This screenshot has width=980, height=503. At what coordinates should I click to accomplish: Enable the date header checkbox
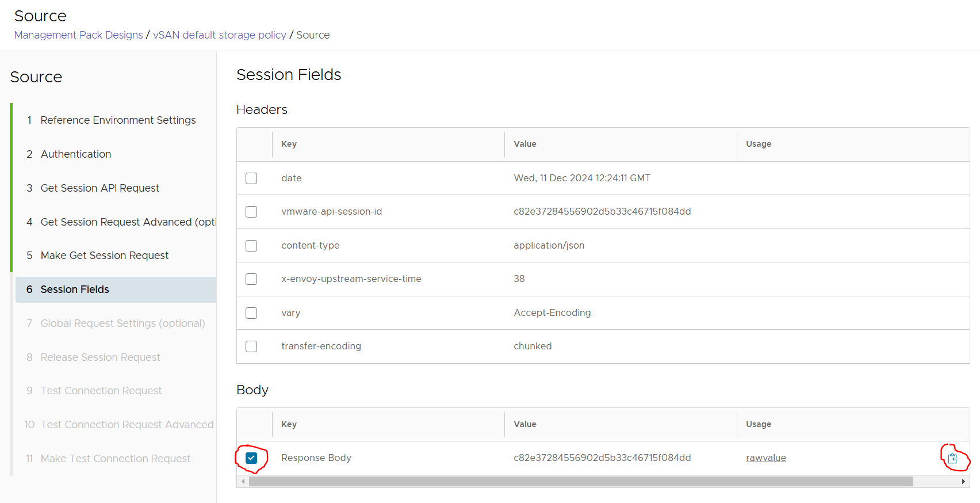click(251, 178)
